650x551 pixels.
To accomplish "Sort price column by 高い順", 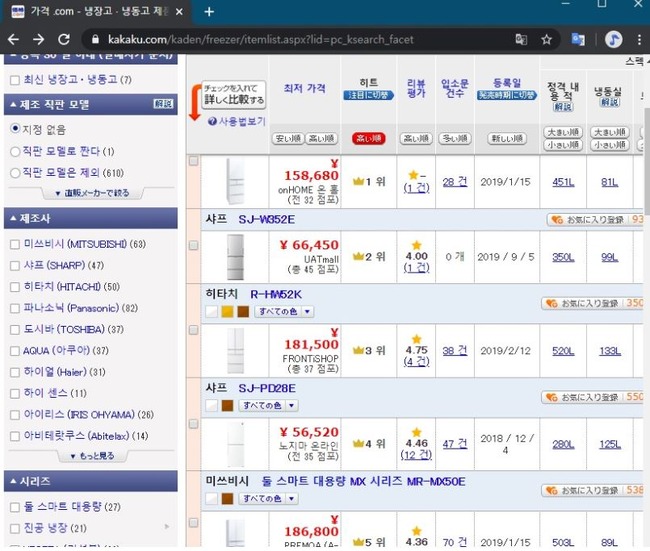I will tap(322, 138).
